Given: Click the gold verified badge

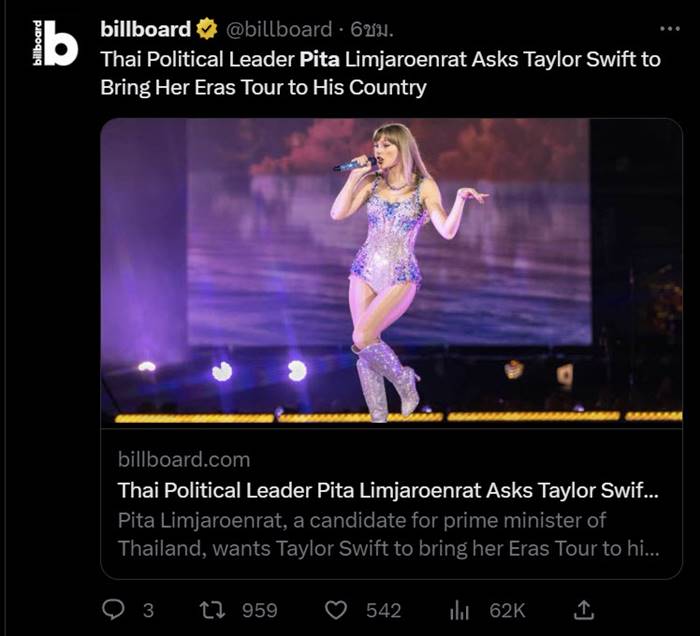Looking at the screenshot, I should coord(205,30).
